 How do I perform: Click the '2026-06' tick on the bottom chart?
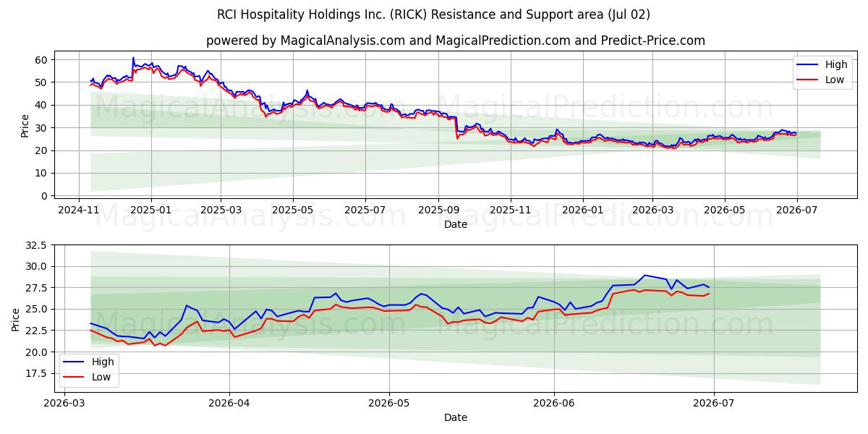tap(554, 403)
